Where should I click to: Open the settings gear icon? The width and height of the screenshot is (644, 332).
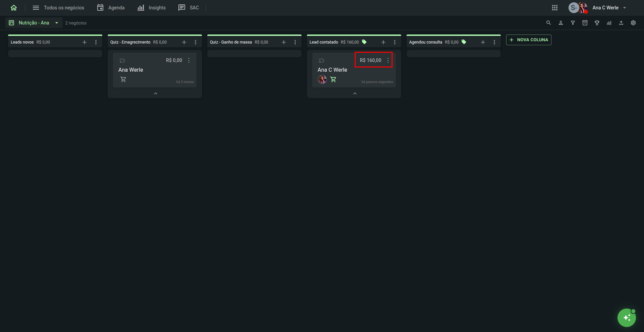coord(633,23)
